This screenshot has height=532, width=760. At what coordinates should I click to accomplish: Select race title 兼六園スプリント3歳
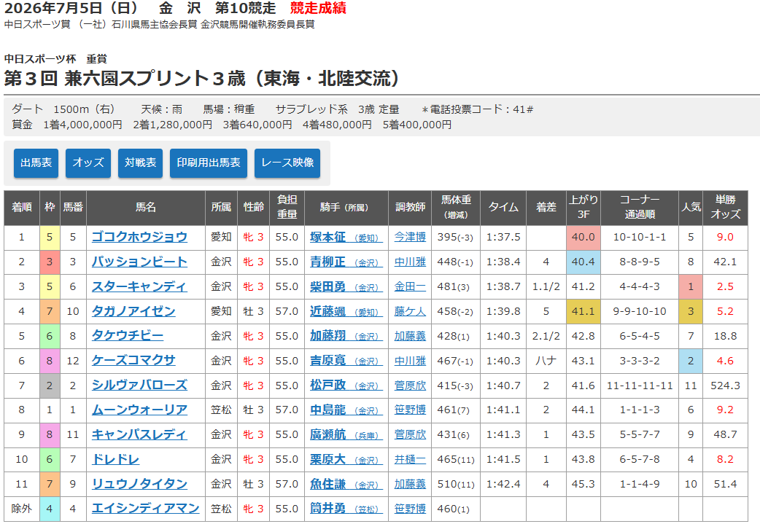point(203,79)
